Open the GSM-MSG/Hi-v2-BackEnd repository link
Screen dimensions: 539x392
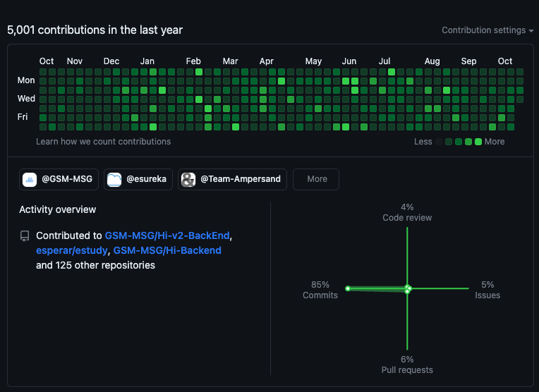point(167,235)
